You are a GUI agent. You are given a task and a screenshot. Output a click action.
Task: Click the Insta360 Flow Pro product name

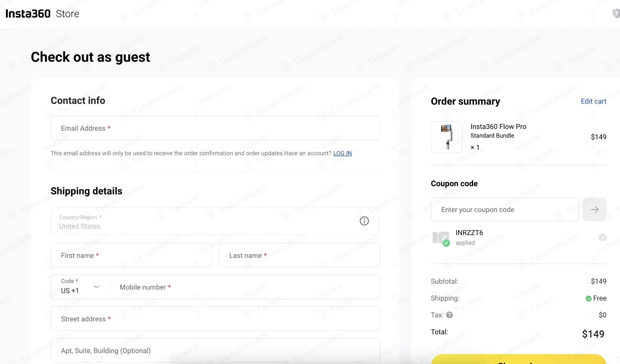coord(498,127)
